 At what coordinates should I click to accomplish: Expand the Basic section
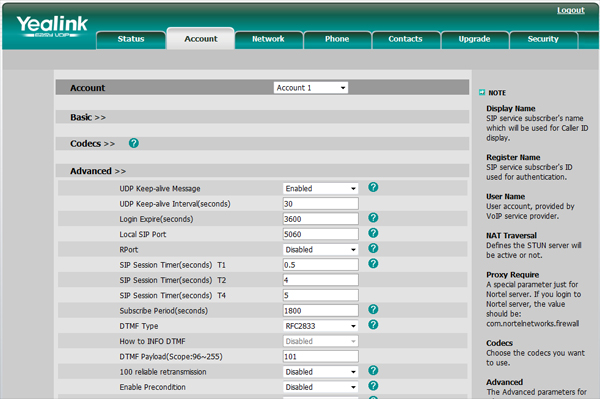click(x=88, y=117)
